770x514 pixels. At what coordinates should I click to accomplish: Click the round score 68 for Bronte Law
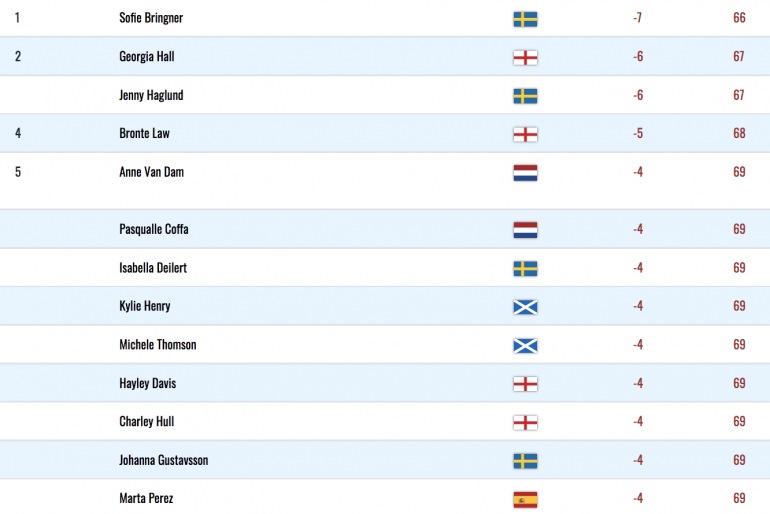coord(739,133)
